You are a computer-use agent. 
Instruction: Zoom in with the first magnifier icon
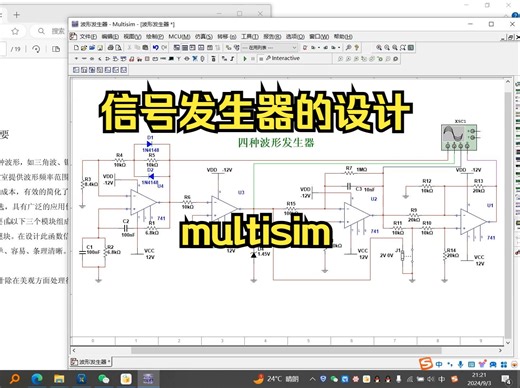pyautogui.click(x=379, y=48)
